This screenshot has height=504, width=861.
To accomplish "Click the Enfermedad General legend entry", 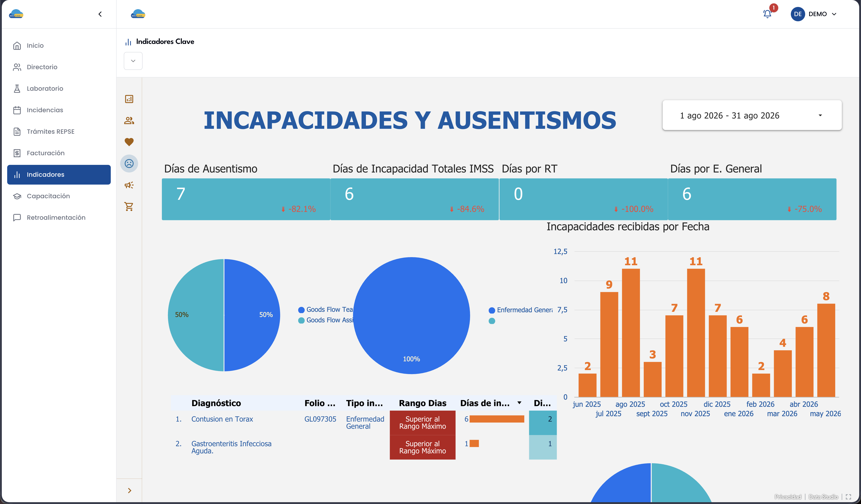I will tap(521, 310).
